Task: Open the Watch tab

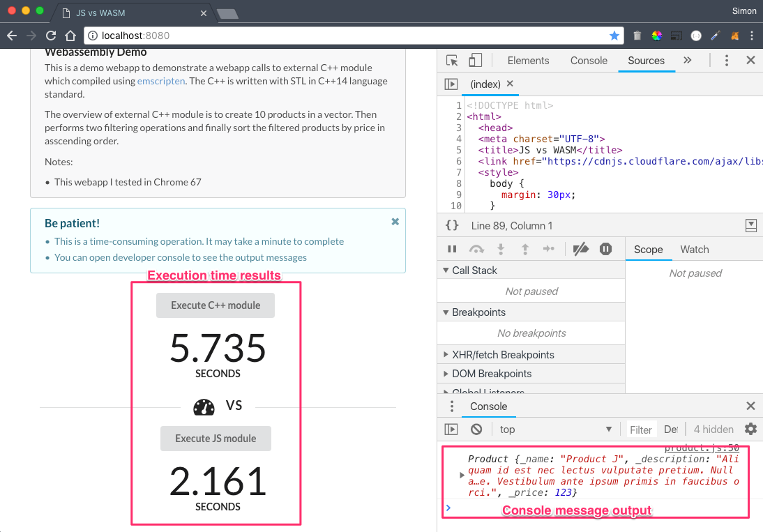Action: point(695,249)
